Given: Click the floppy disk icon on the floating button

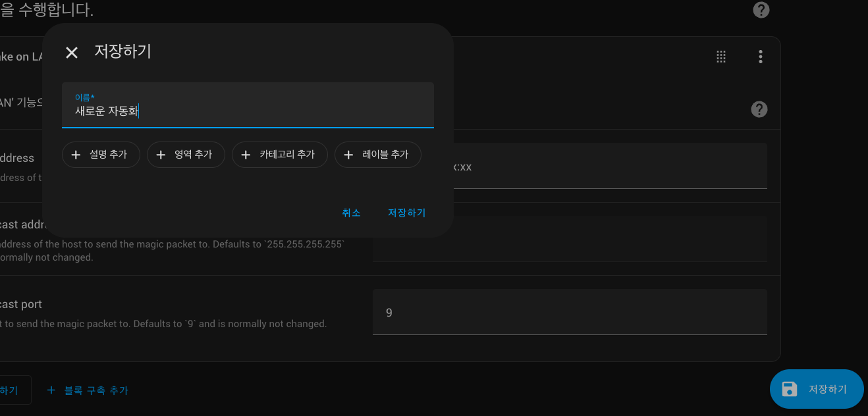Looking at the screenshot, I should tap(789, 389).
